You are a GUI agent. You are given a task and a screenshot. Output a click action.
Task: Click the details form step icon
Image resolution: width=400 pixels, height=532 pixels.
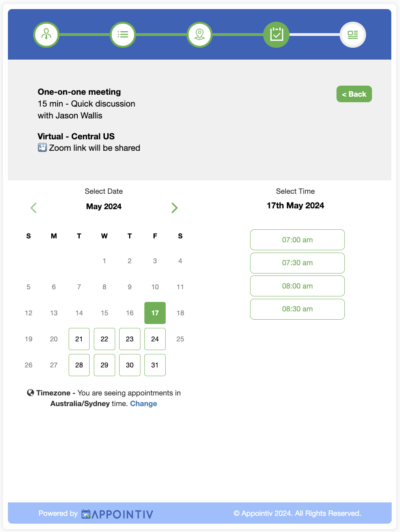coord(353,35)
